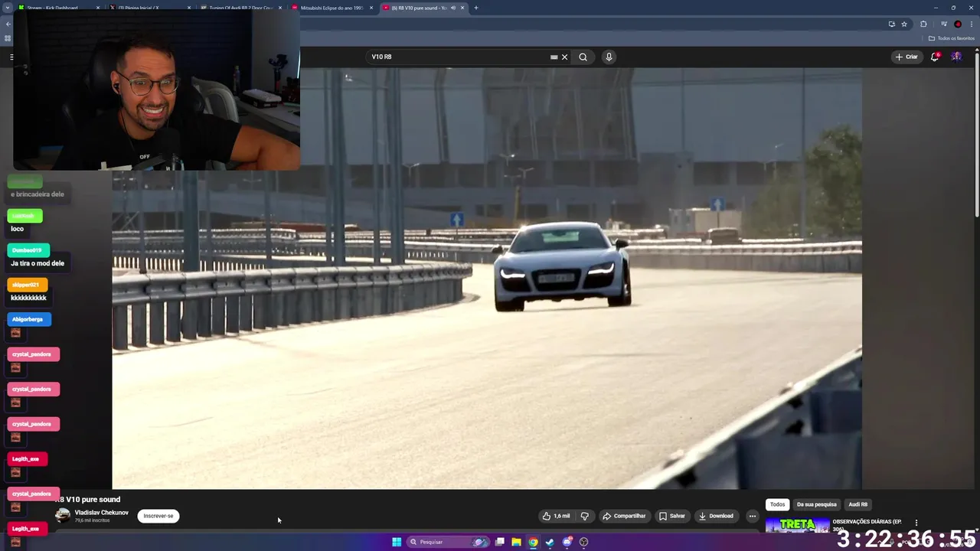The image size is (980, 551).
Task: Click the Download button under the video
Action: click(716, 516)
